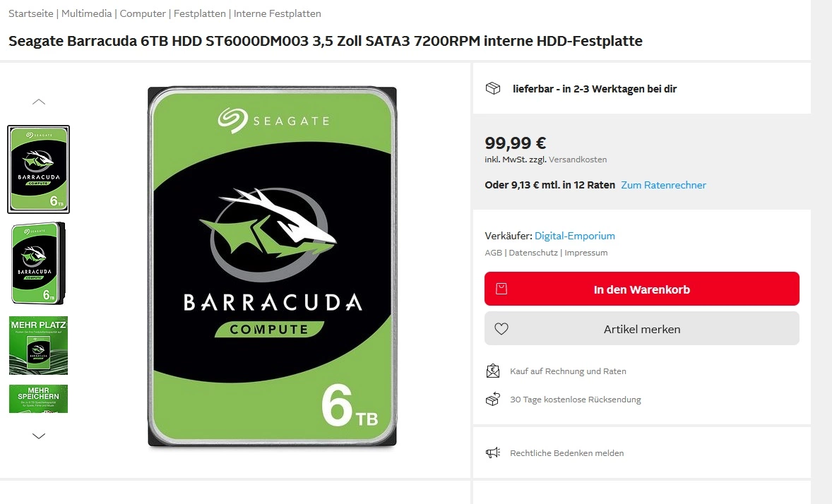Open the Interne Festplatten breadcrumb
This screenshot has width=832, height=504.
point(277,14)
